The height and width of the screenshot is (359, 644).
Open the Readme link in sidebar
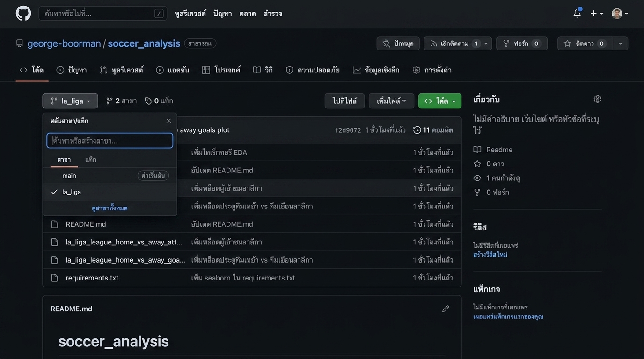(499, 150)
